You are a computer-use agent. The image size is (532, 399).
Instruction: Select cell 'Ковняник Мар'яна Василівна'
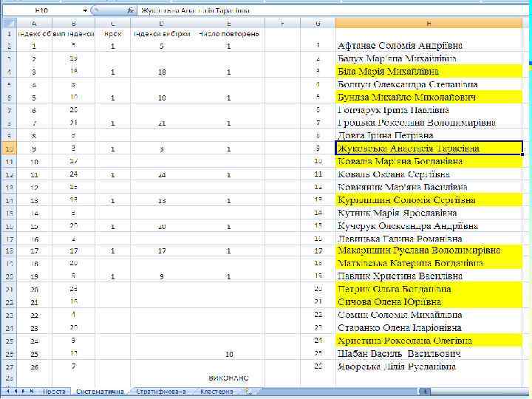coord(429,187)
